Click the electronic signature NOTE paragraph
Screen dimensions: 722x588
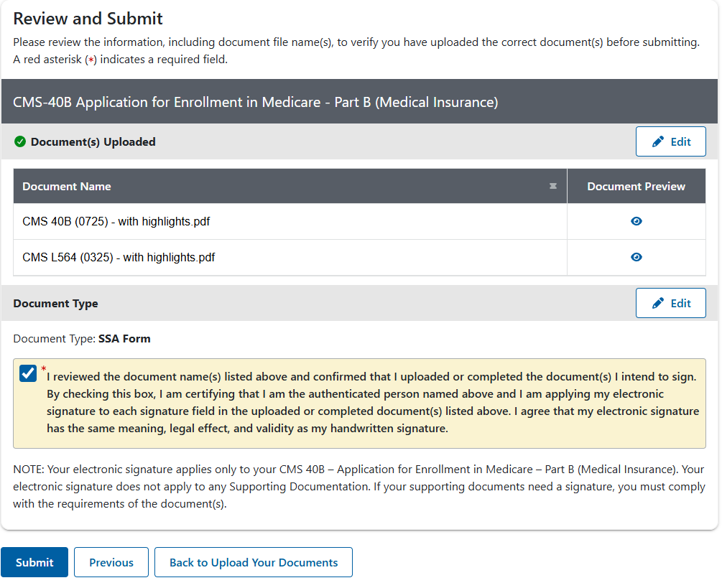[359, 487]
